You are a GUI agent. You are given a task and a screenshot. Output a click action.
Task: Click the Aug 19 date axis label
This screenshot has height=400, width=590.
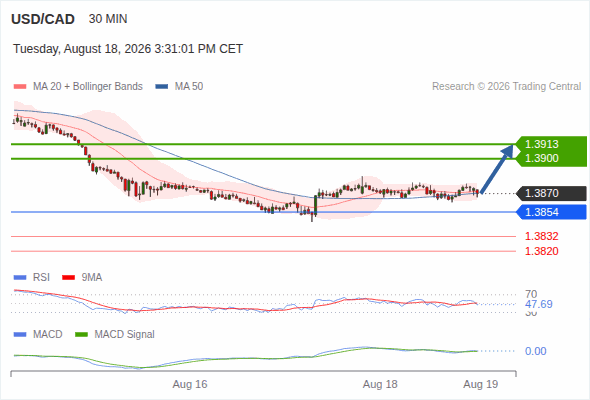point(481,384)
